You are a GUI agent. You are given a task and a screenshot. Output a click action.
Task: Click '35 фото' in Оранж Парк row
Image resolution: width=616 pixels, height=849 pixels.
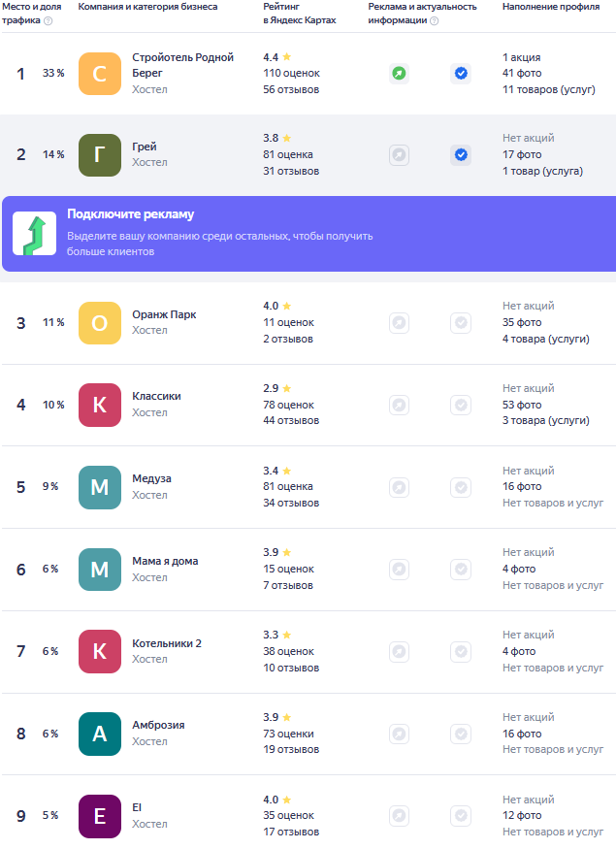(522, 322)
